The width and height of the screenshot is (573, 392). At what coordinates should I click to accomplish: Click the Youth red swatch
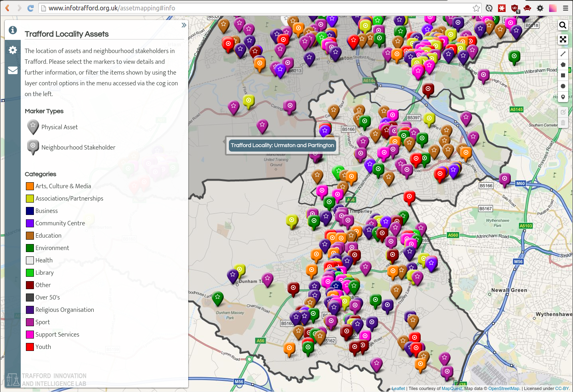click(x=30, y=347)
